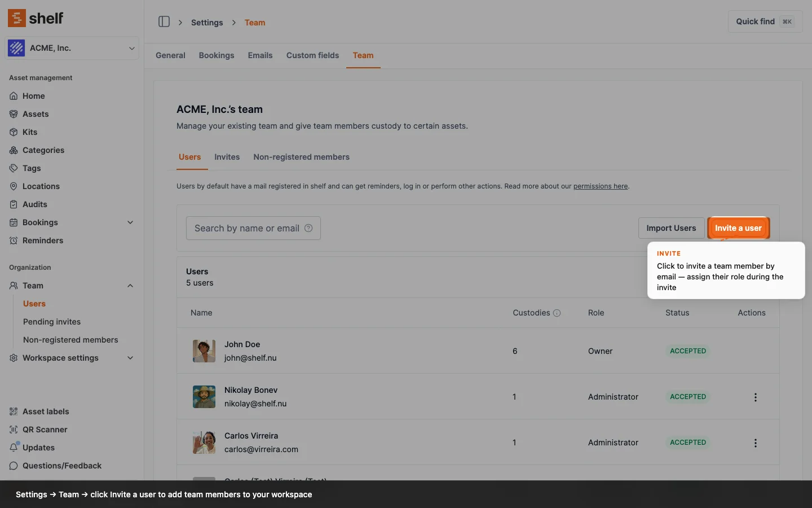The image size is (812, 508).
Task: Expand Workspace settings in sidebar
Action: coord(130,358)
